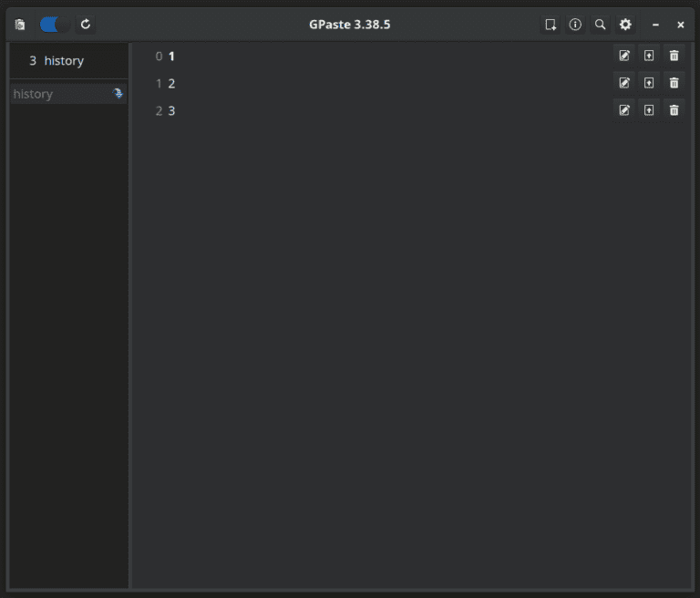Delete the clipboard item at index 2
700x598 pixels.
pos(674,110)
